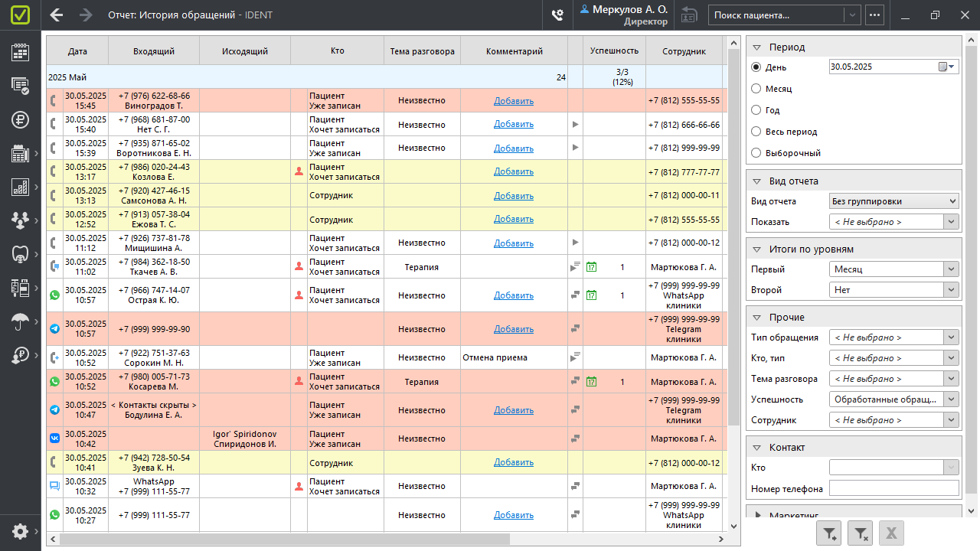This screenshot has height=551, width=980.
Task: Click the switch user icon next to Директор
Action: pyautogui.click(x=689, y=15)
